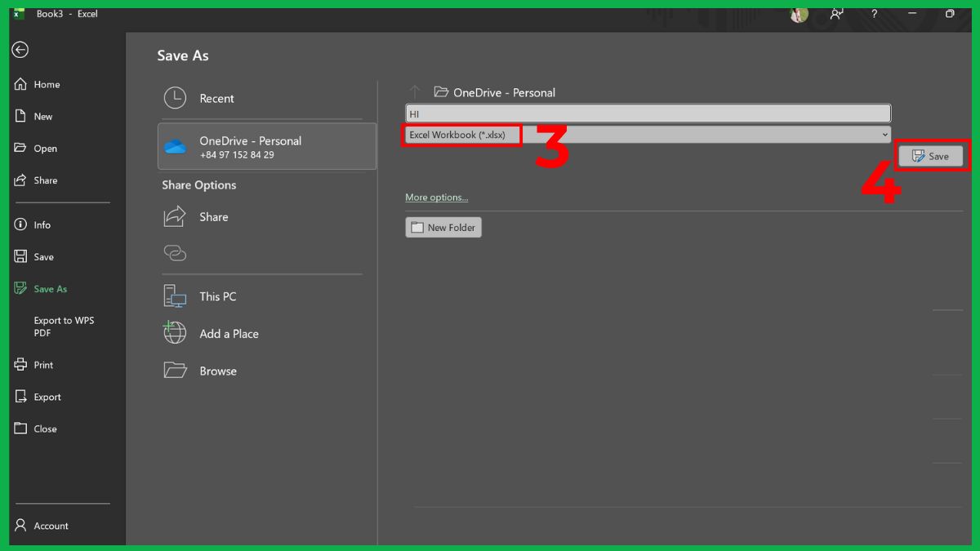Click the Share Options heading

(199, 185)
